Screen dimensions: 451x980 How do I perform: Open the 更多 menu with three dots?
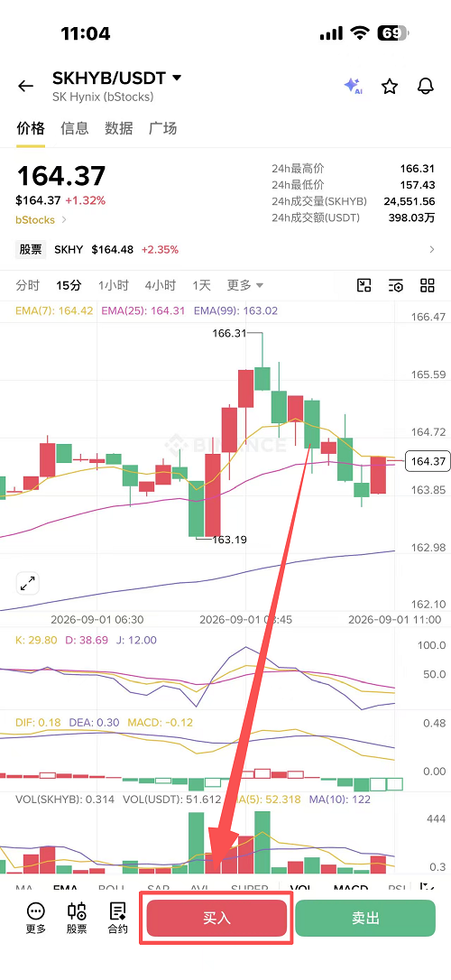35,918
